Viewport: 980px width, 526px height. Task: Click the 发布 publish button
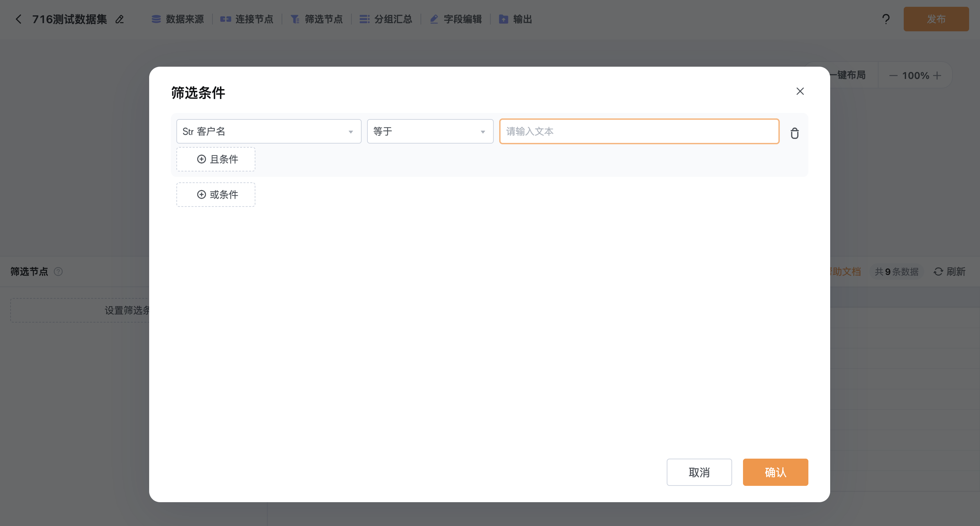coord(936,19)
